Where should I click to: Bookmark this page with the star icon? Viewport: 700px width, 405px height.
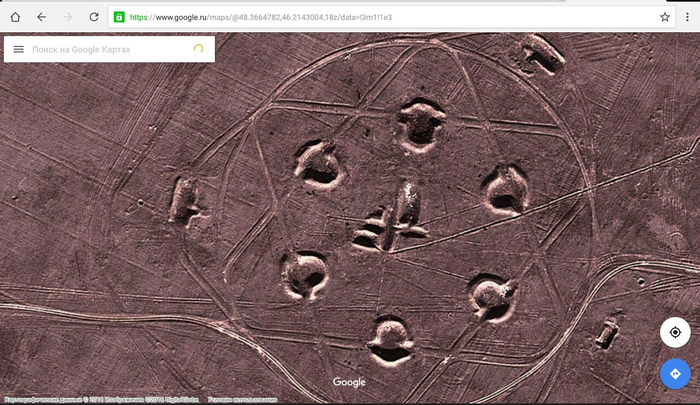coord(665,17)
